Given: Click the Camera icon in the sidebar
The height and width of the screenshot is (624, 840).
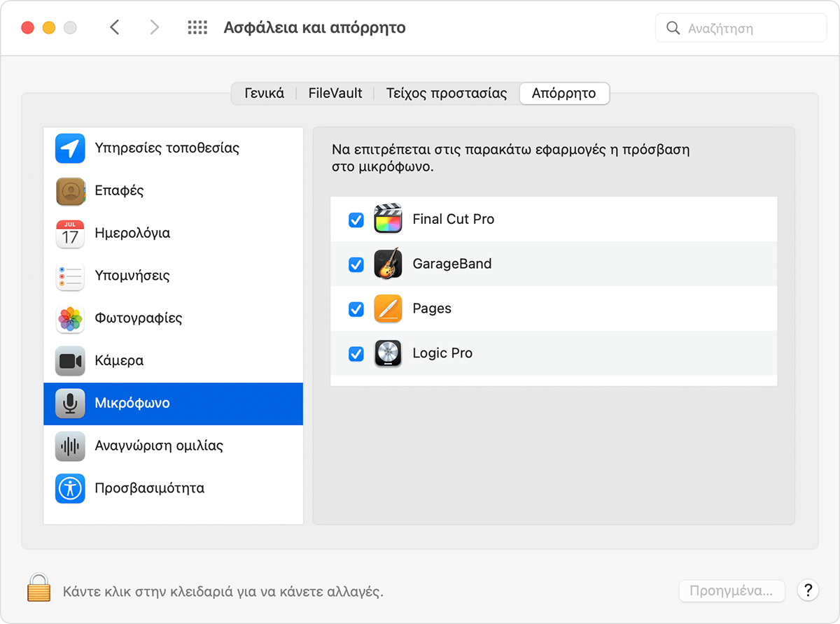Looking at the screenshot, I should [x=70, y=360].
